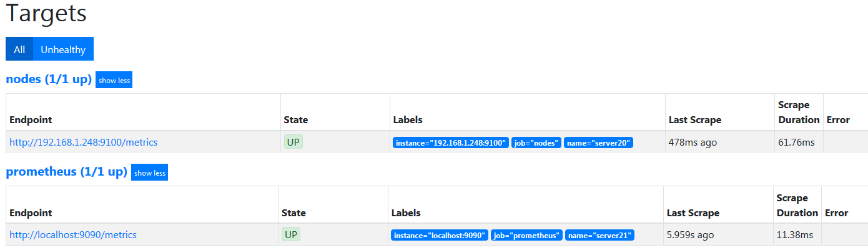This screenshot has height=250, width=868.
Task: Open the prometheus (1/1 up) heading link
Action: point(66,172)
